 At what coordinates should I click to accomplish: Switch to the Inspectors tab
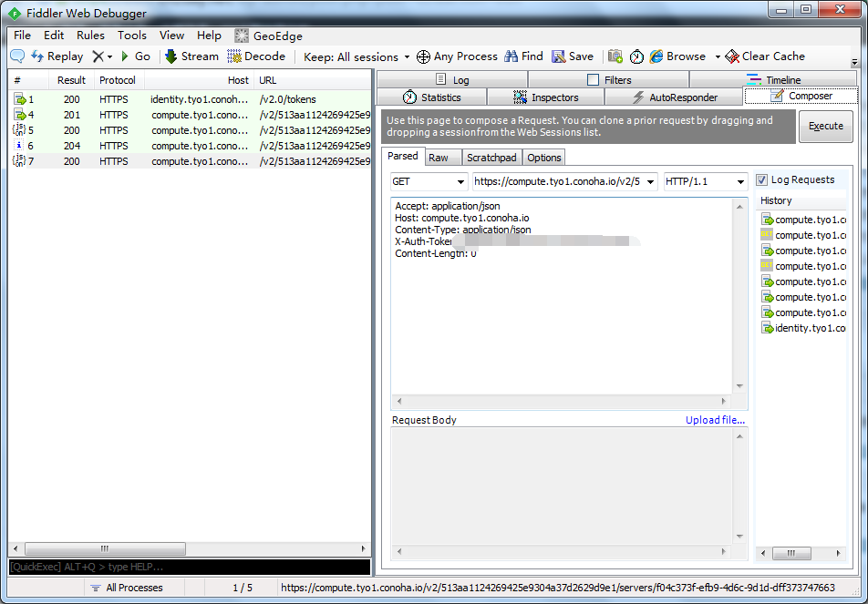click(546, 97)
